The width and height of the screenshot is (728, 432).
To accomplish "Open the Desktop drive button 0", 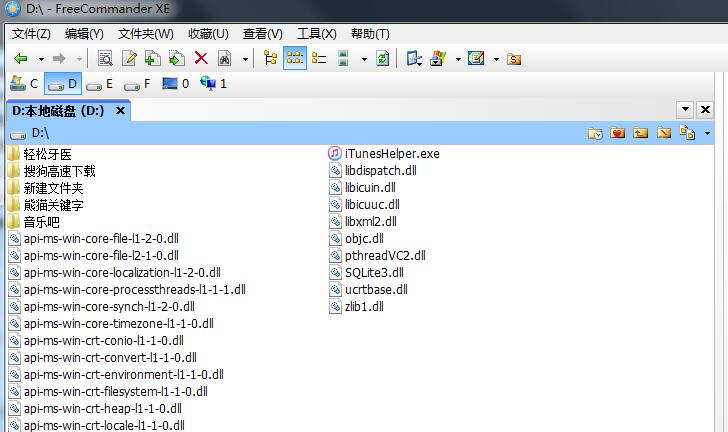I will [175, 84].
